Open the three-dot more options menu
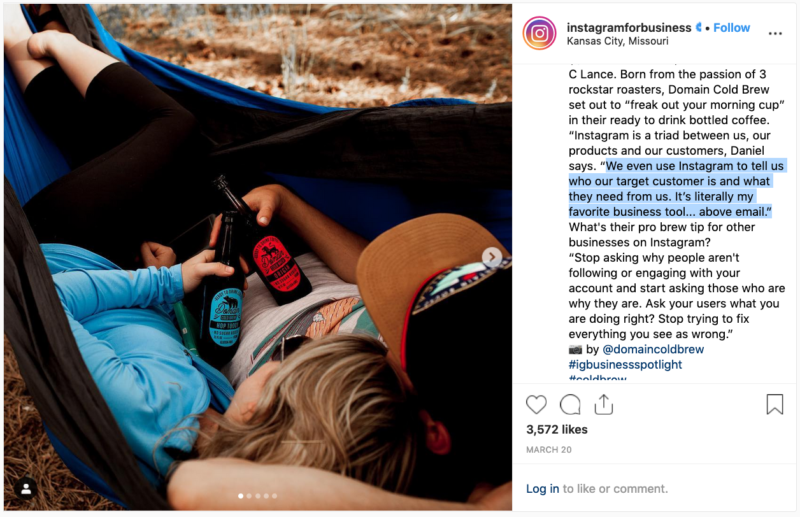Viewport: 800px width, 517px height. pos(775,33)
